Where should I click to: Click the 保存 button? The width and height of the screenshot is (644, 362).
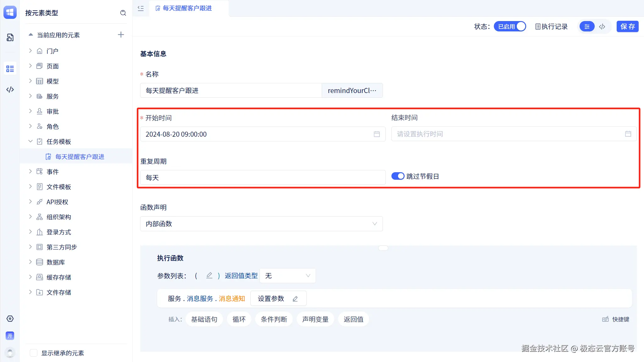(627, 26)
